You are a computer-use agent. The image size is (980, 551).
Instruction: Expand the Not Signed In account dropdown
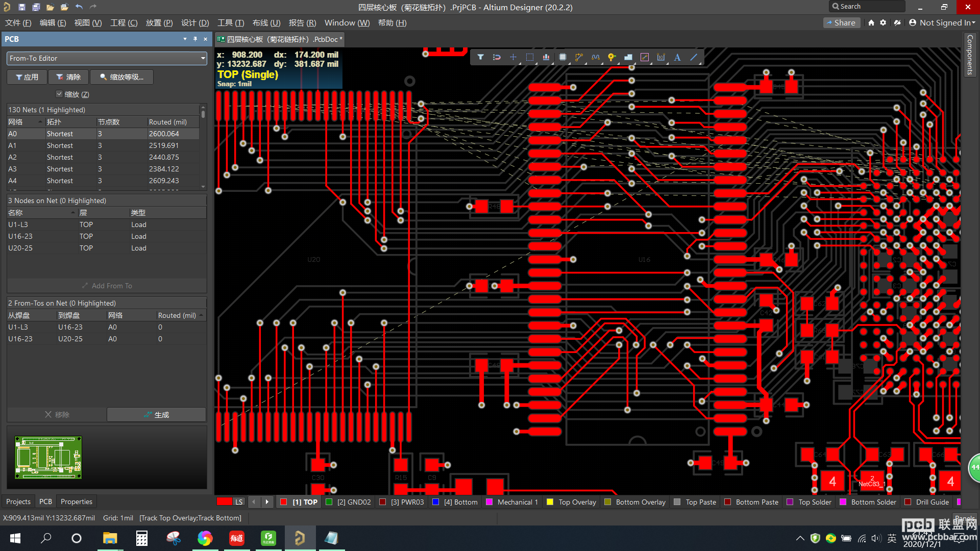[942, 22]
